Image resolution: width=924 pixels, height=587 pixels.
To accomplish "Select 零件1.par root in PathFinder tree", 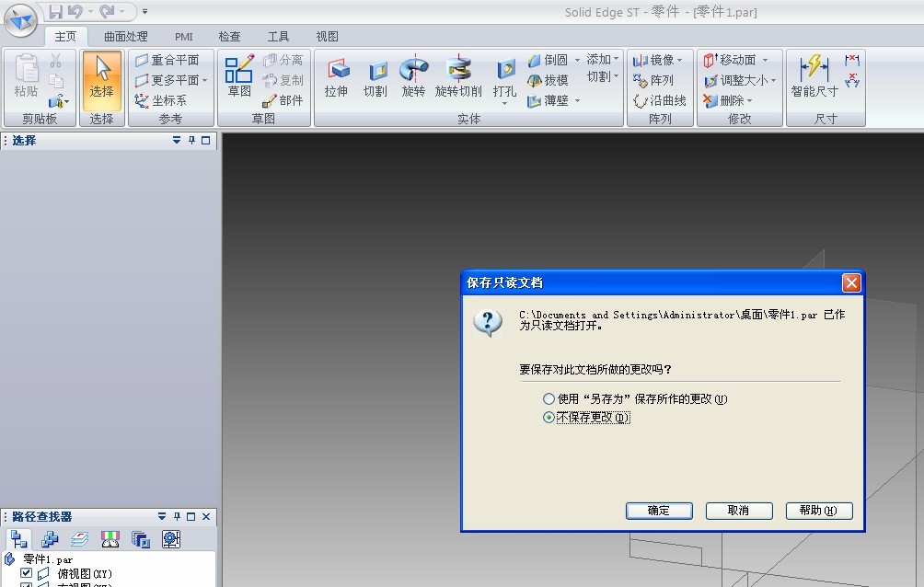I will [x=48, y=558].
